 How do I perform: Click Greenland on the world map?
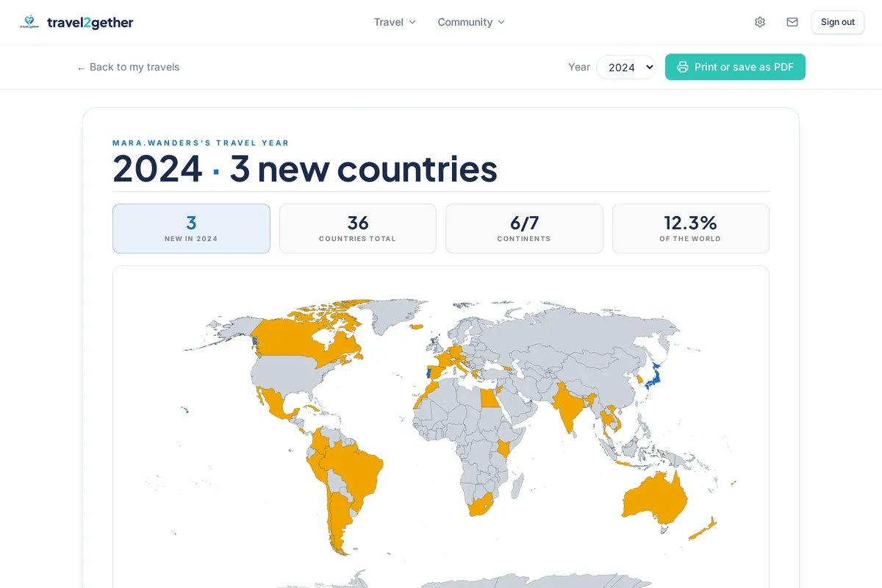coord(392,316)
